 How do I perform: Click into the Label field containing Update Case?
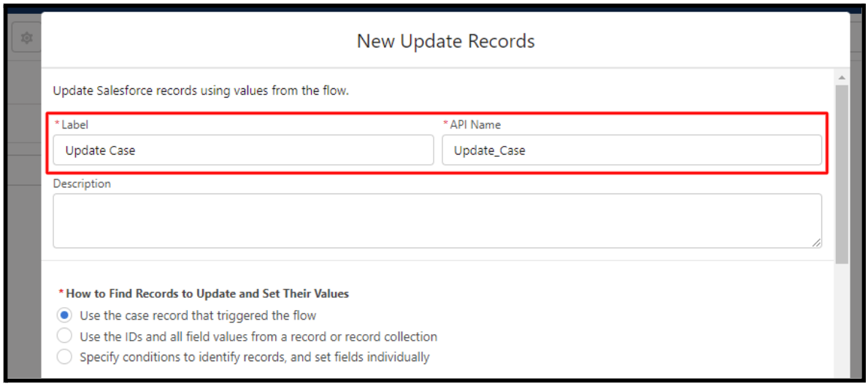243,150
